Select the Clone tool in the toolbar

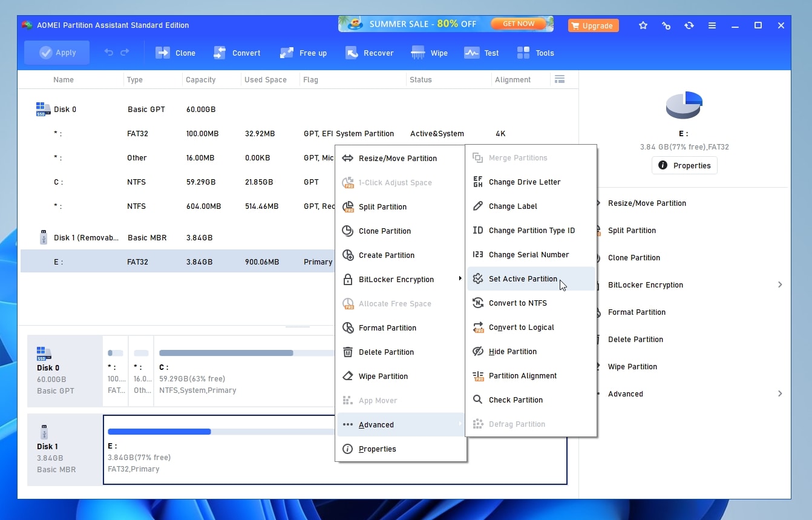coord(175,53)
